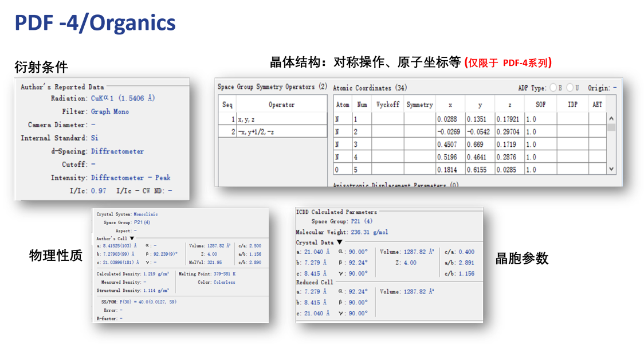Click the Operator column header
The image size is (644, 344).
click(x=282, y=105)
